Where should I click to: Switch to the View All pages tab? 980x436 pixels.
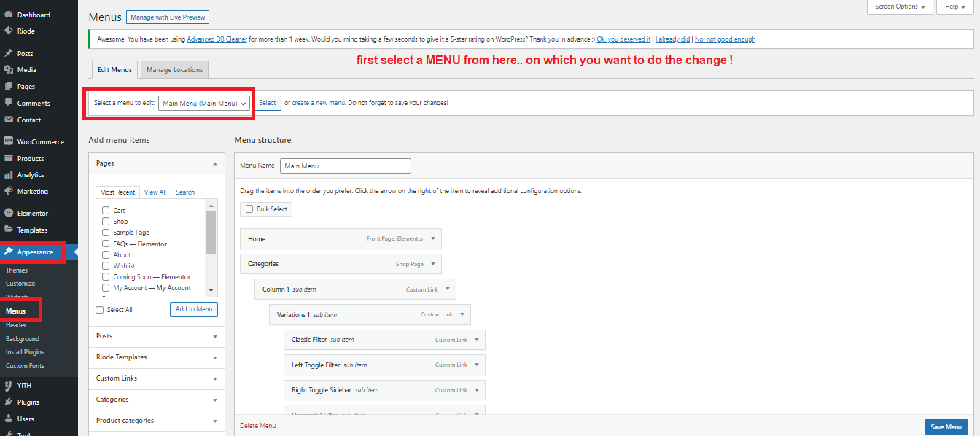[155, 192]
